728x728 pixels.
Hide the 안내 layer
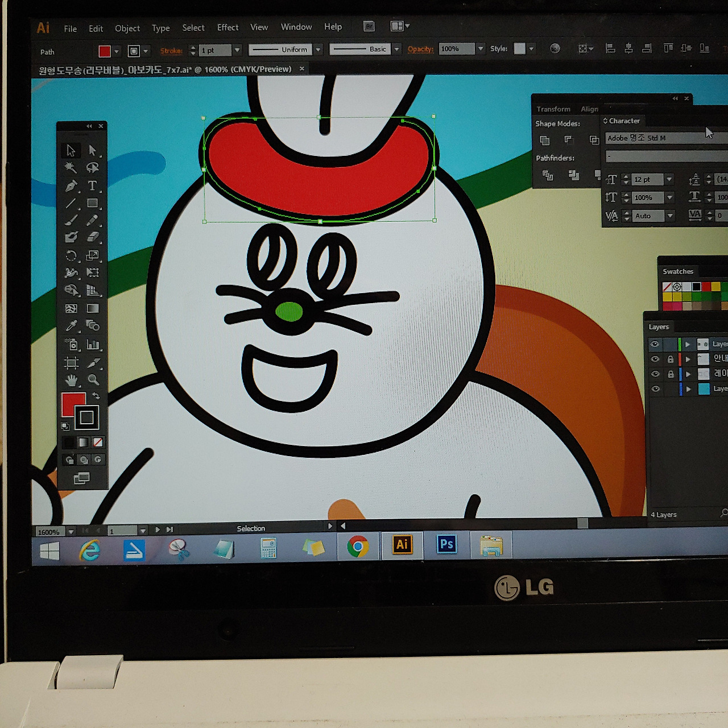(x=655, y=359)
